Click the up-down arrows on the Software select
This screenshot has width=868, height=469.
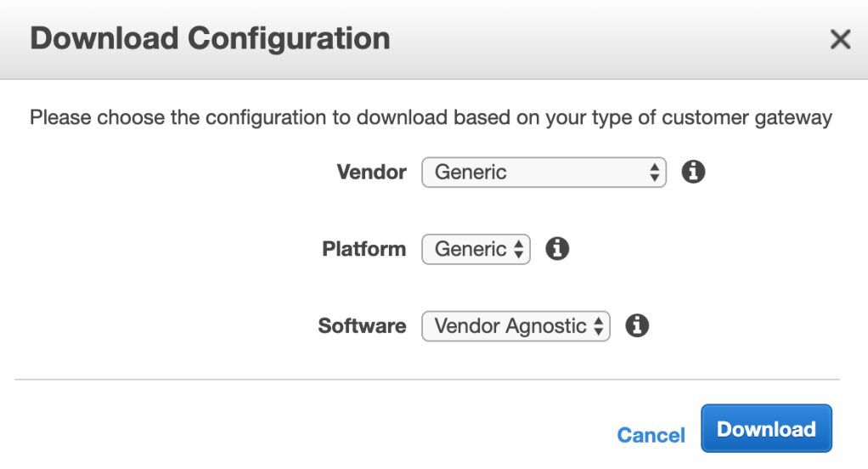[598, 326]
